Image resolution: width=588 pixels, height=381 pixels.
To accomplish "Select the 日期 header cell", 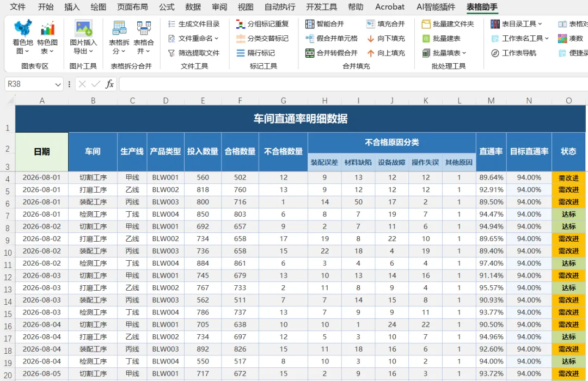I will (41, 151).
